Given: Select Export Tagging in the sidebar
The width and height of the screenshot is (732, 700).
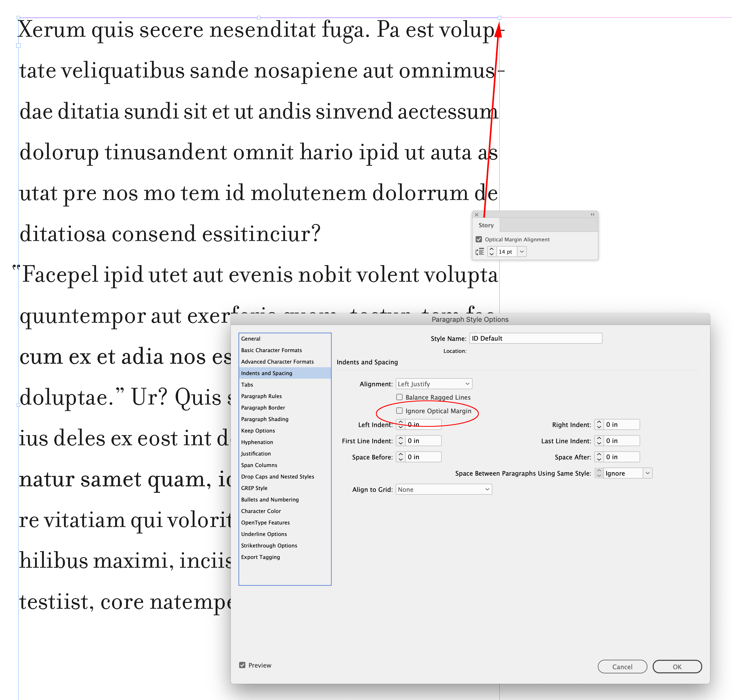Looking at the screenshot, I should pyautogui.click(x=261, y=557).
